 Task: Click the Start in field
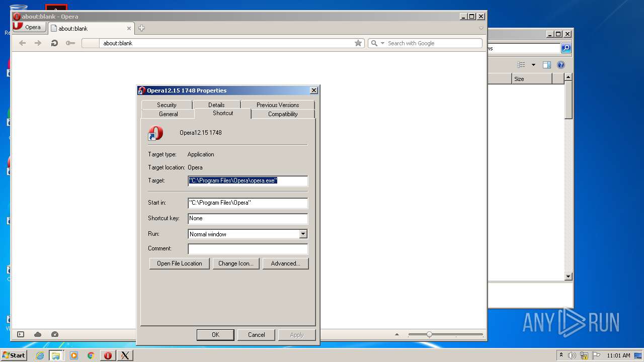coord(248,203)
